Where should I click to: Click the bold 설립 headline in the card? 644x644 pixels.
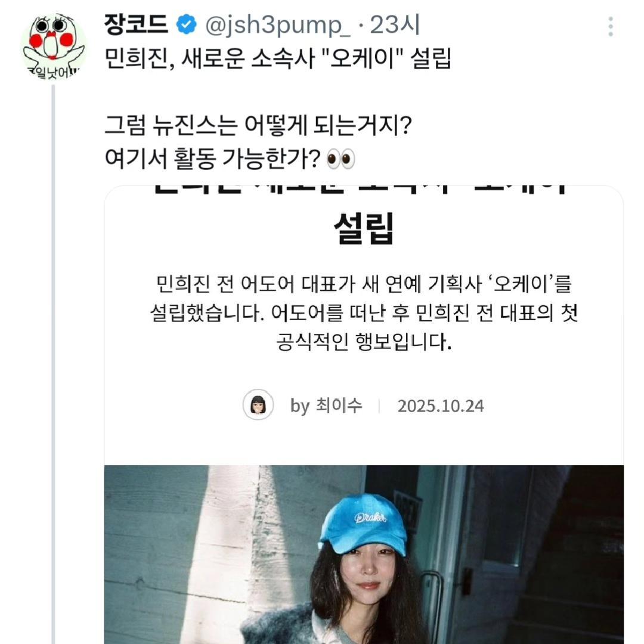coord(364,228)
